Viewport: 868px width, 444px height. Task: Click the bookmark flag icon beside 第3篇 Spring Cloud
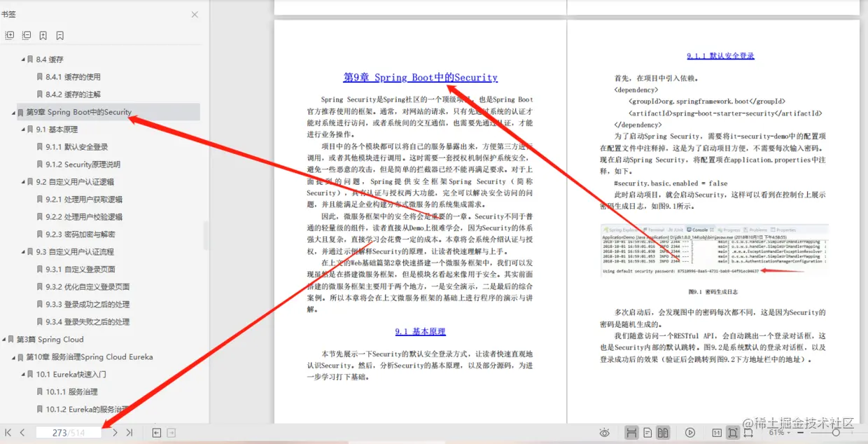click(10, 340)
